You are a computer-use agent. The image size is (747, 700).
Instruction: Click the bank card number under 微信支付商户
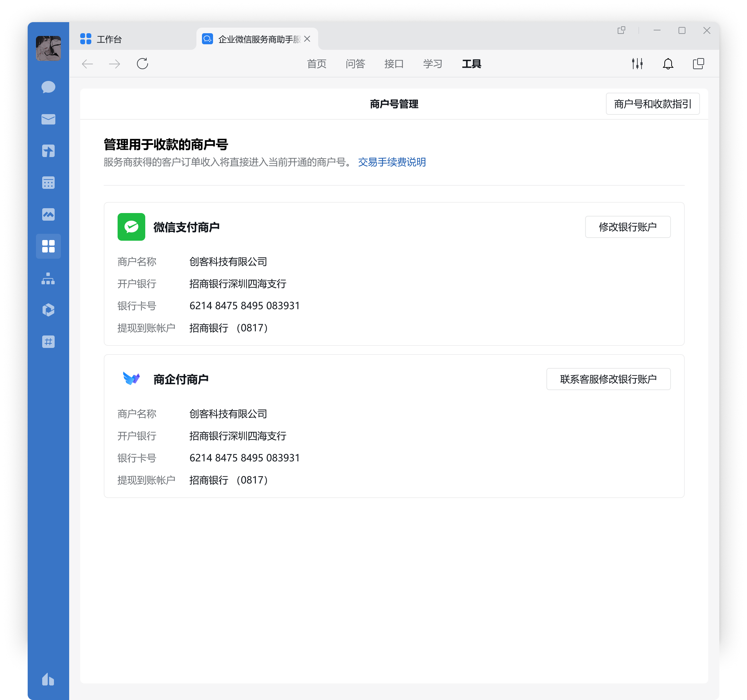point(244,305)
